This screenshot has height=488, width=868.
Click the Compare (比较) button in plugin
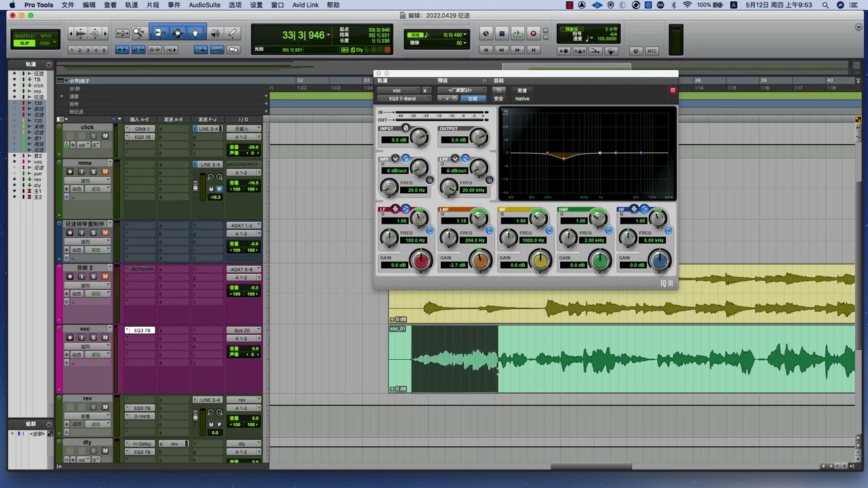[473, 99]
